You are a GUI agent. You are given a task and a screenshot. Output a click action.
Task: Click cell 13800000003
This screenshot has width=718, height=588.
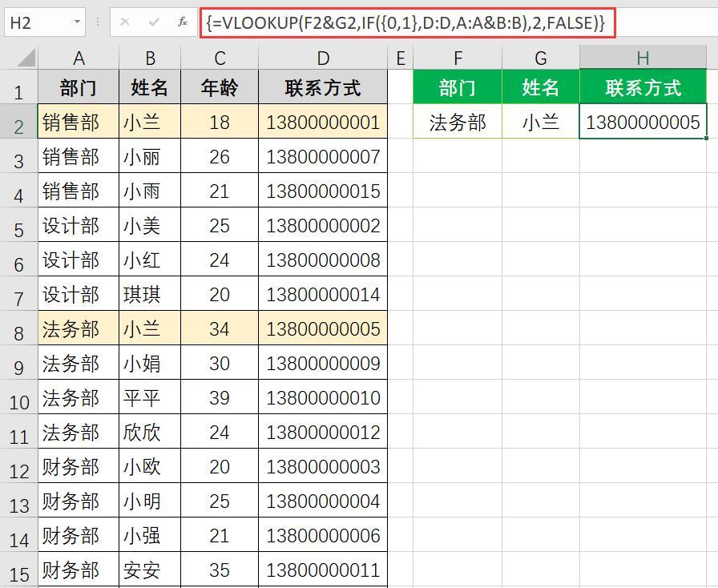tap(323, 465)
